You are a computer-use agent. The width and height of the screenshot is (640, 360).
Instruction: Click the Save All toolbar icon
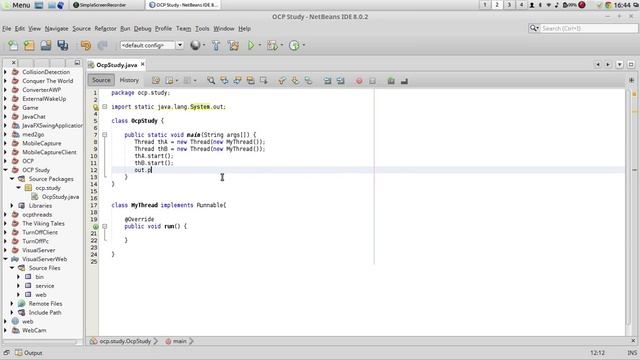[x=62, y=45]
